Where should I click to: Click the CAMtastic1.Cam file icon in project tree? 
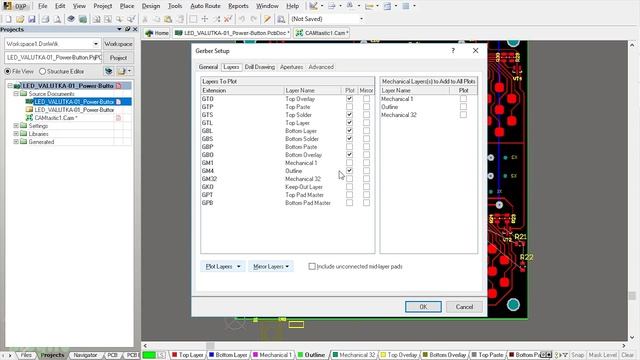pyautogui.click(x=29, y=118)
